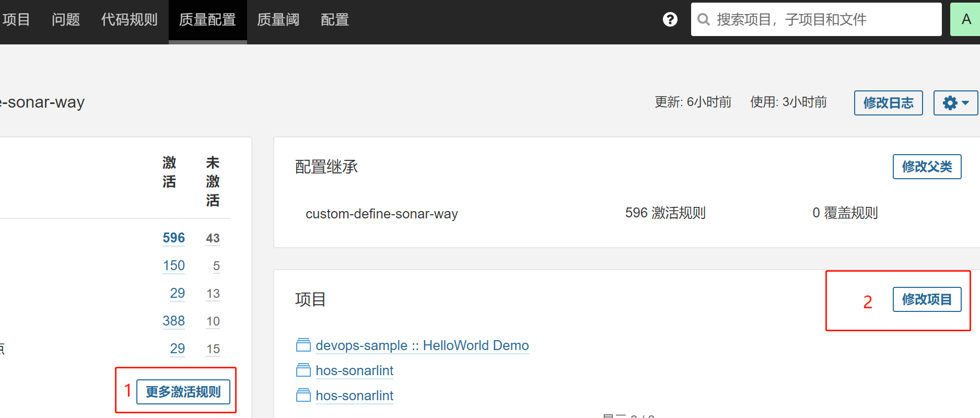Image resolution: width=980 pixels, height=418 pixels.
Task: Click the search magnifier icon
Action: click(x=704, y=19)
